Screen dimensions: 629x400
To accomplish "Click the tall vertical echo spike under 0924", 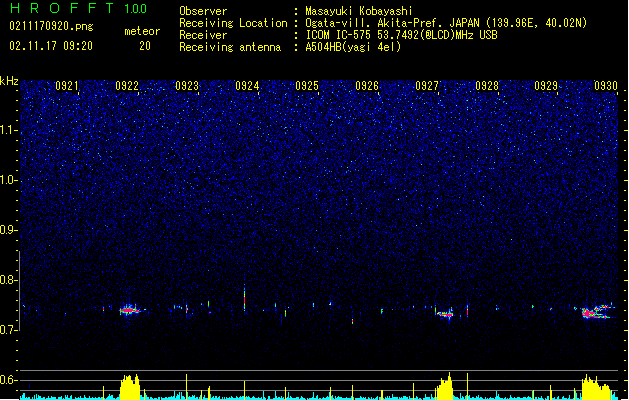I will point(244,298).
